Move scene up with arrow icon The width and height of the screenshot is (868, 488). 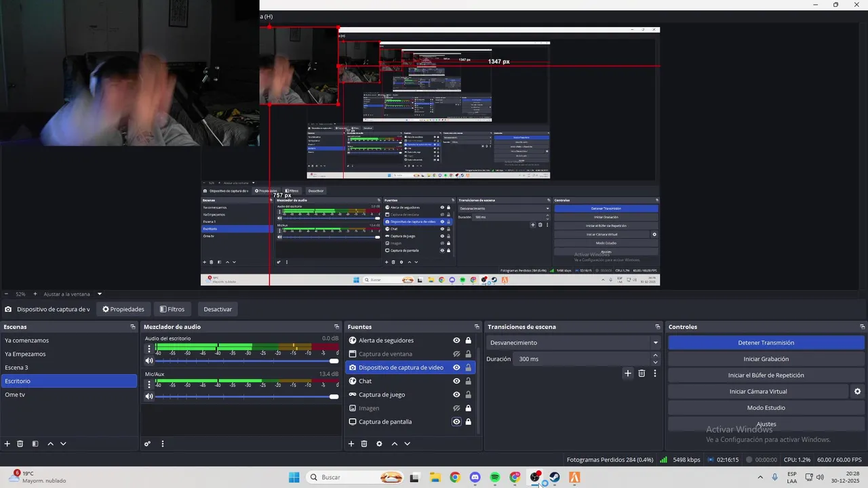tap(50, 444)
